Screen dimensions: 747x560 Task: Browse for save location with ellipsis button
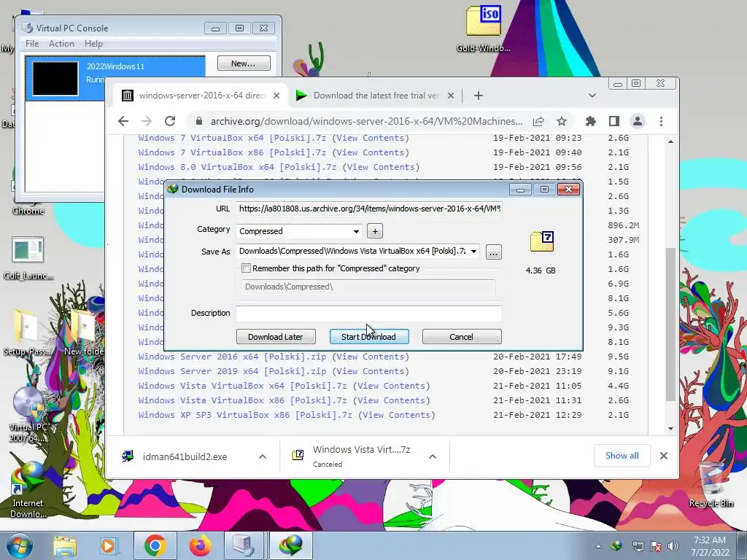(x=494, y=252)
